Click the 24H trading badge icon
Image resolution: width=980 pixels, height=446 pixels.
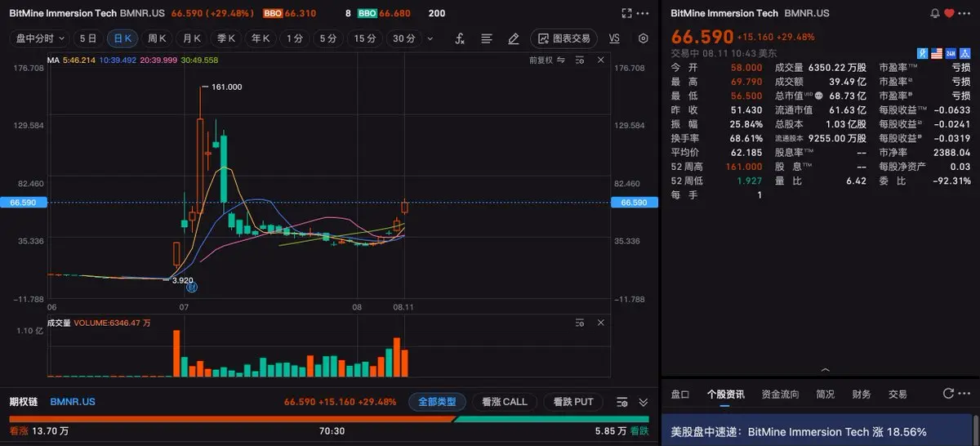[951, 54]
